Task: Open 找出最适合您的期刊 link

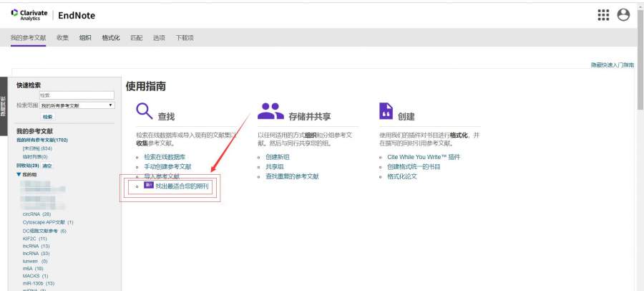Action: pyautogui.click(x=182, y=186)
